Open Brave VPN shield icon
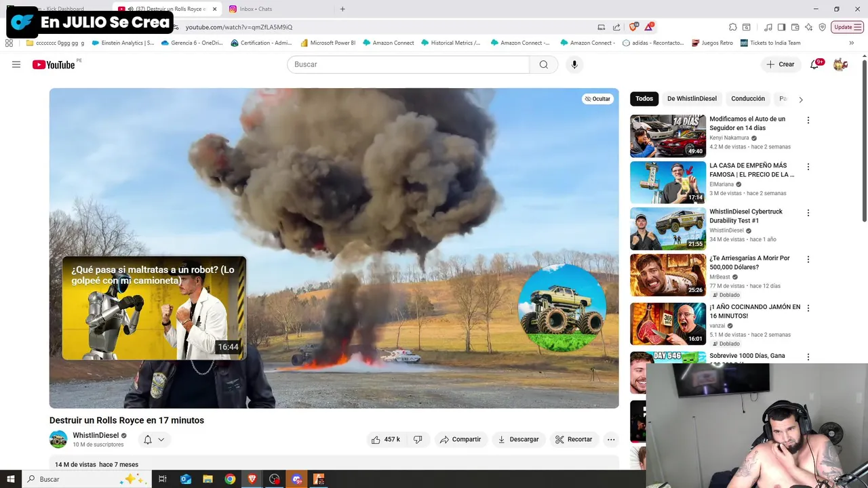The image size is (868, 488). 822,27
